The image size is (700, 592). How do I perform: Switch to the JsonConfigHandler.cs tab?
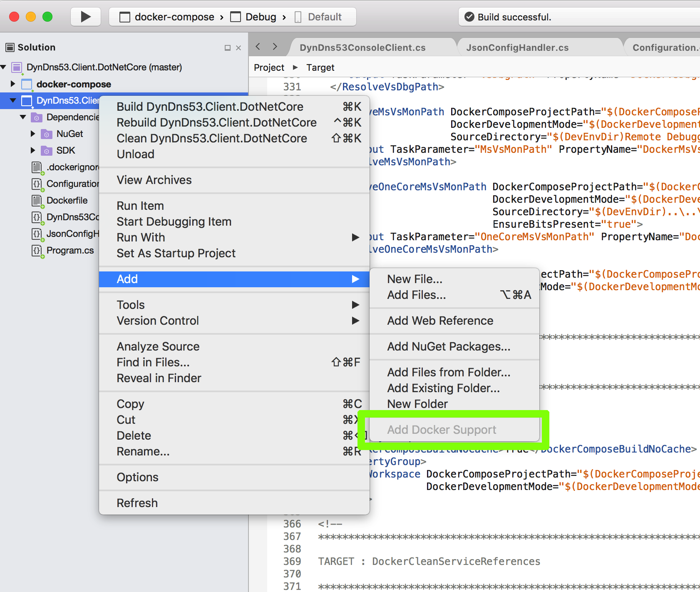pyautogui.click(x=517, y=47)
